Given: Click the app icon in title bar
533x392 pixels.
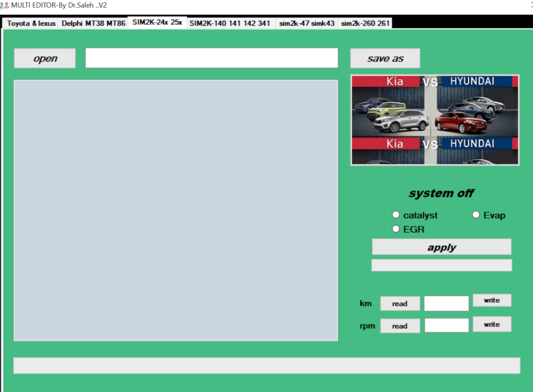Looking at the screenshot, I should [4, 5].
